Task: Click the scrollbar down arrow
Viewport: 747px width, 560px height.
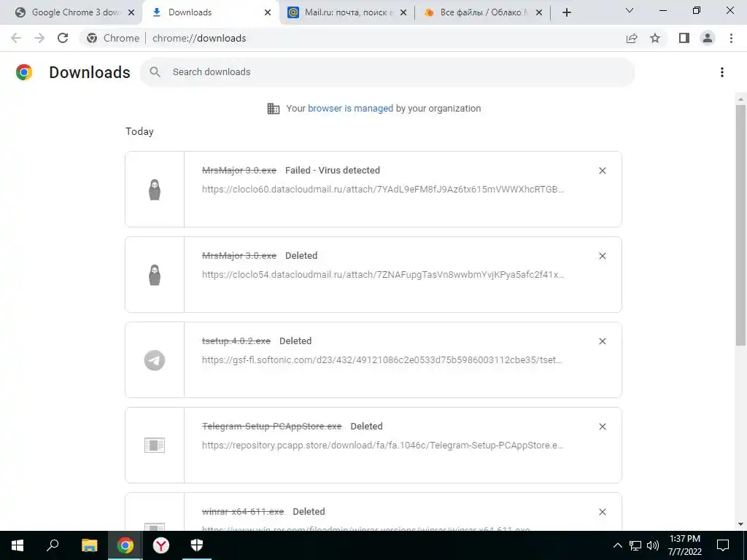Action: 740,524
